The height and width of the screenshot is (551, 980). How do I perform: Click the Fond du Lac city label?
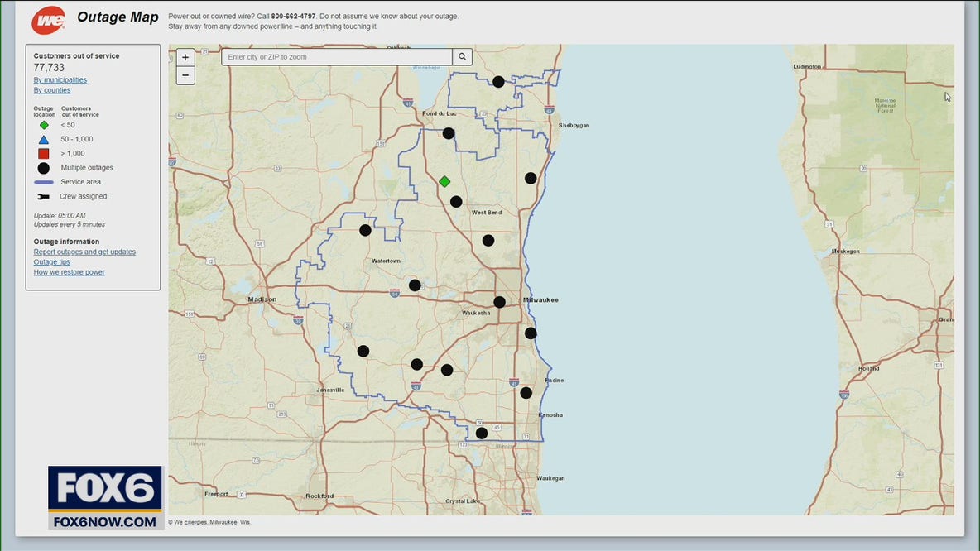[440, 113]
